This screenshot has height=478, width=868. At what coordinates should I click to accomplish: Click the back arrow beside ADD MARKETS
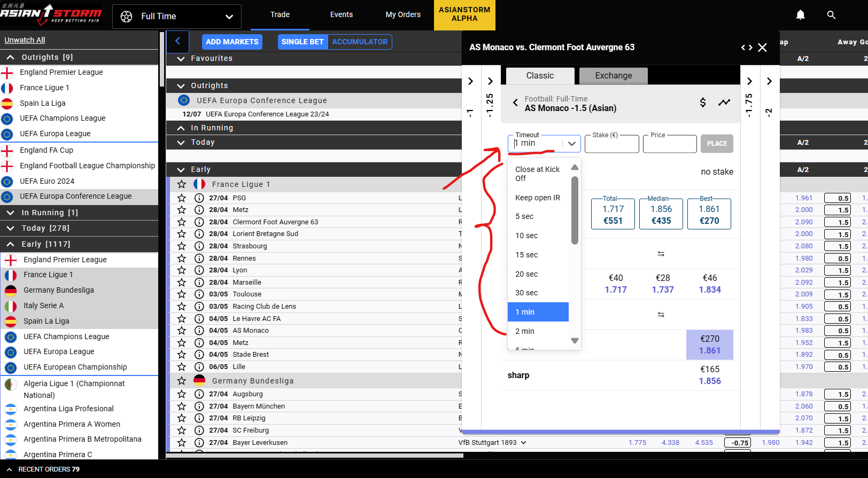[x=178, y=41]
